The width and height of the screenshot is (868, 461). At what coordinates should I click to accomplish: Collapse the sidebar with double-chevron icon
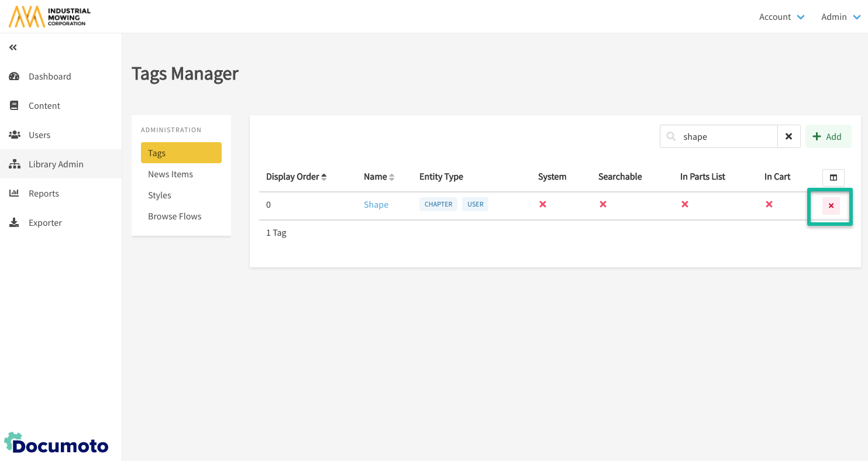pyautogui.click(x=13, y=47)
